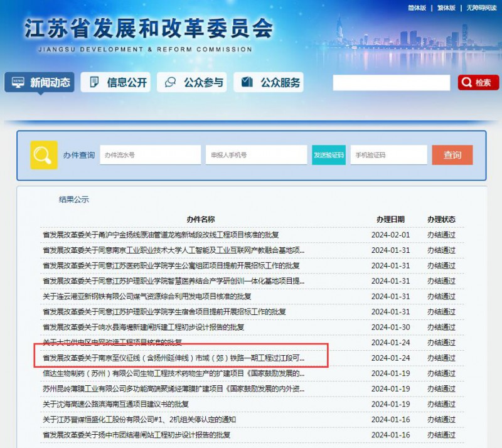502x448 pixels.
Task: Click the 结果公示 section heading
Action: 74,200
